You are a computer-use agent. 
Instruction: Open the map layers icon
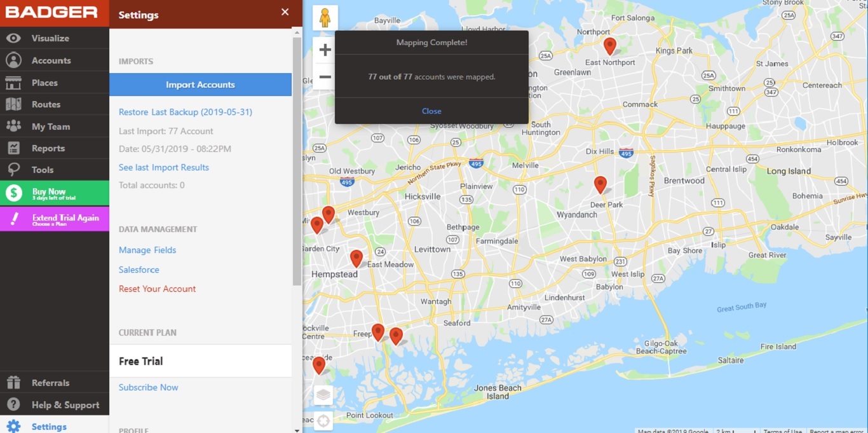tap(323, 395)
